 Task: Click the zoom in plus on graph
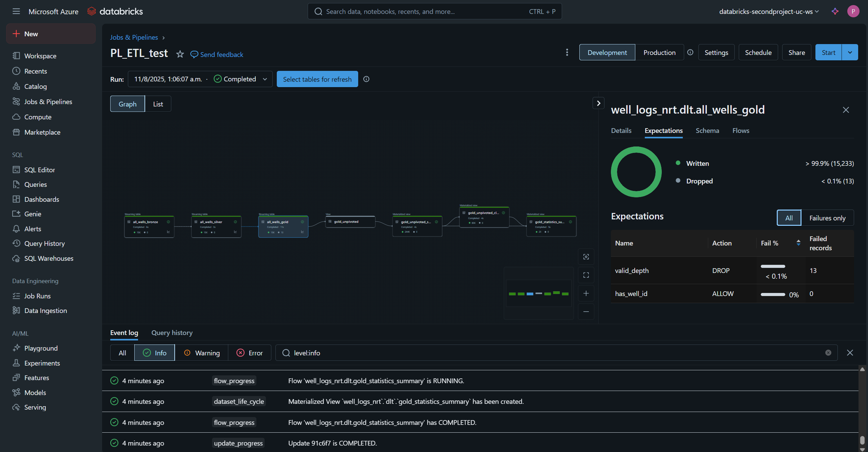point(586,293)
